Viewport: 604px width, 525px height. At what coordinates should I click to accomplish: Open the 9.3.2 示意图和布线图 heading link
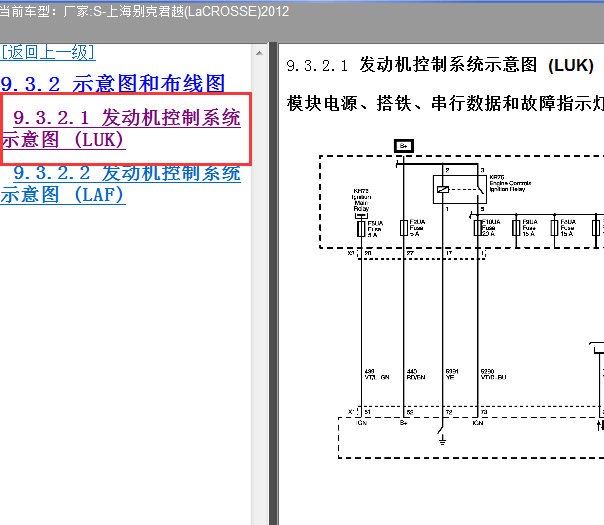pos(113,84)
